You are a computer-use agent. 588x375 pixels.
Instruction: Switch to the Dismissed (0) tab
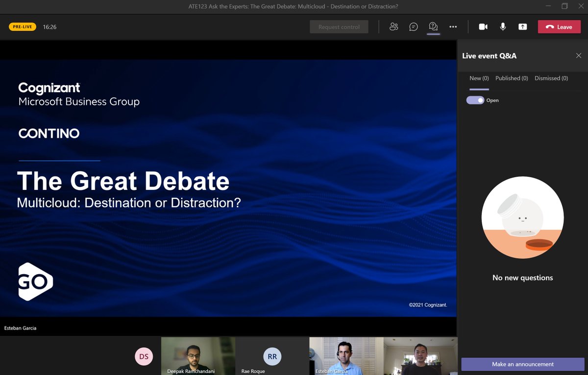click(x=551, y=78)
